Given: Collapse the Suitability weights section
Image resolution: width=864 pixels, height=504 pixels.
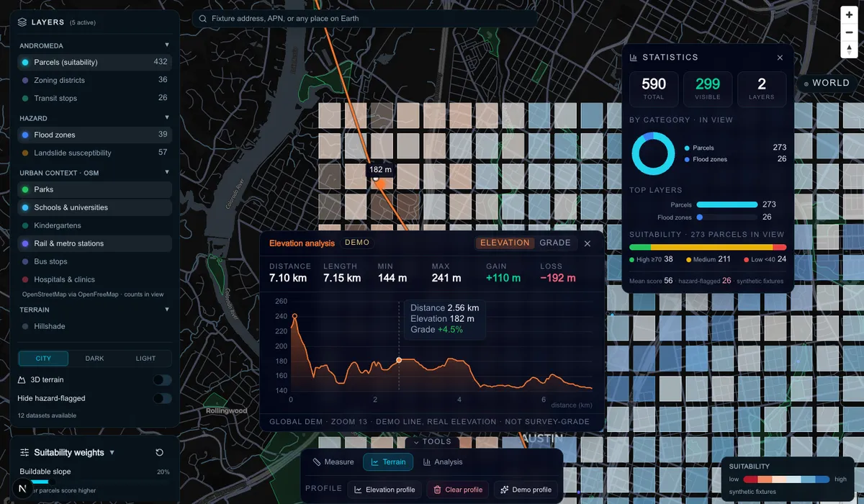Looking at the screenshot, I should (112, 453).
